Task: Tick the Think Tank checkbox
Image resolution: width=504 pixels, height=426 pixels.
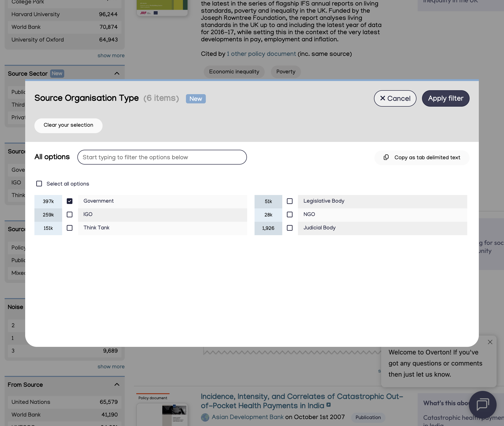Action: click(x=70, y=228)
